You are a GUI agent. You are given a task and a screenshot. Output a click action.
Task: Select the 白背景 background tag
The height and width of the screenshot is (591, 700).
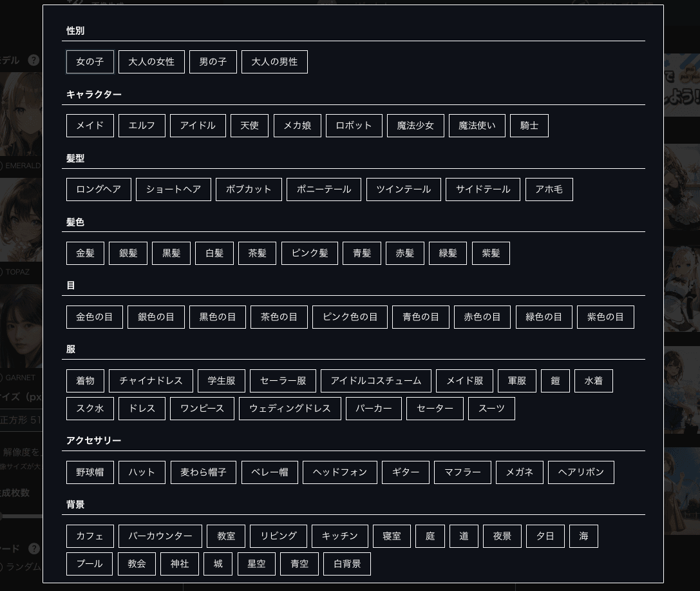click(x=347, y=564)
